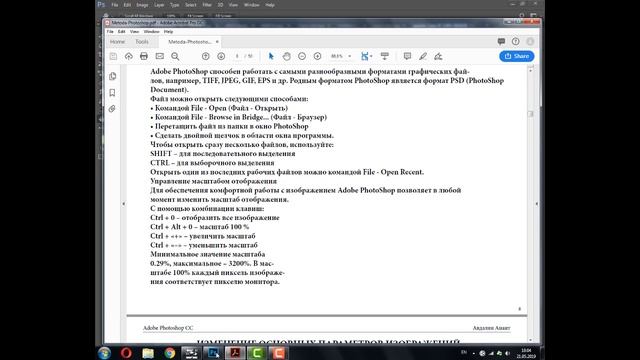This screenshot has height=360, width=640.
Task: Close the Metoda-Photosho... document tab
Action: click(x=217, y=42)
